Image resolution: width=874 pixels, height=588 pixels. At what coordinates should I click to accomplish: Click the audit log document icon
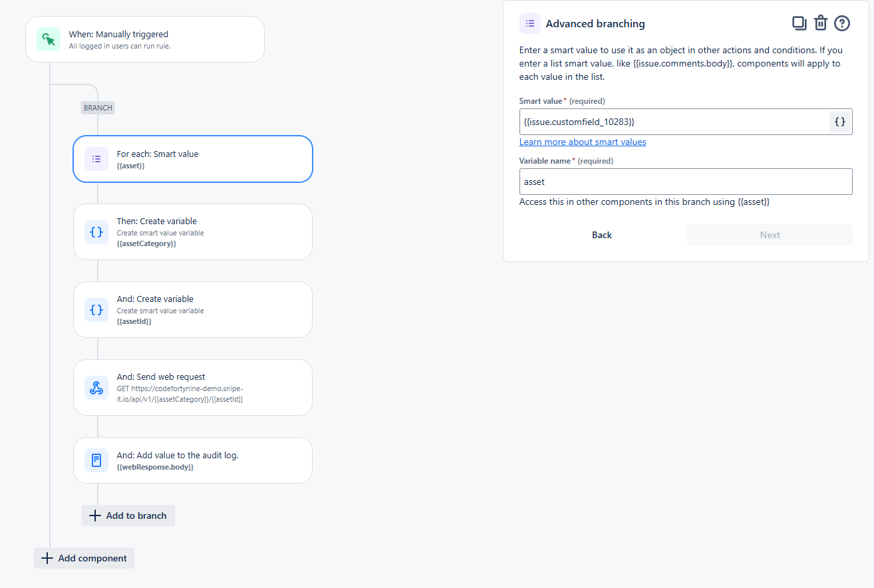click(x=96, y=460)
